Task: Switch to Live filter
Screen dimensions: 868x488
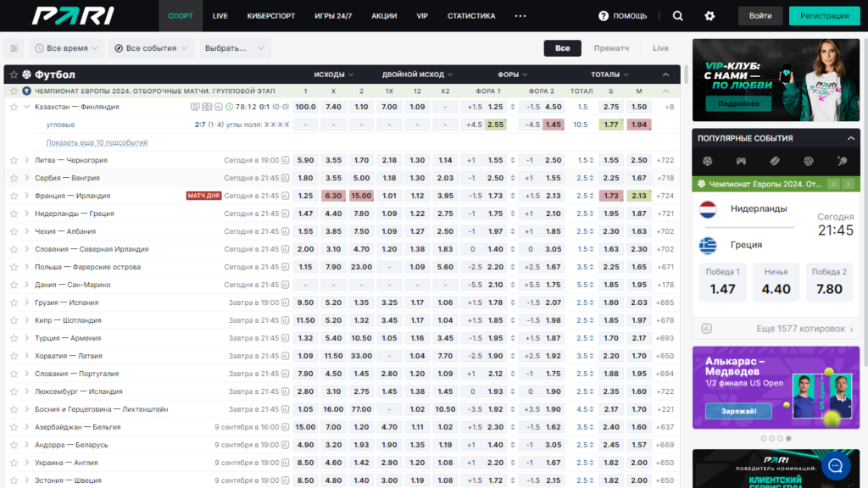Action: click(x=660, y=48)
